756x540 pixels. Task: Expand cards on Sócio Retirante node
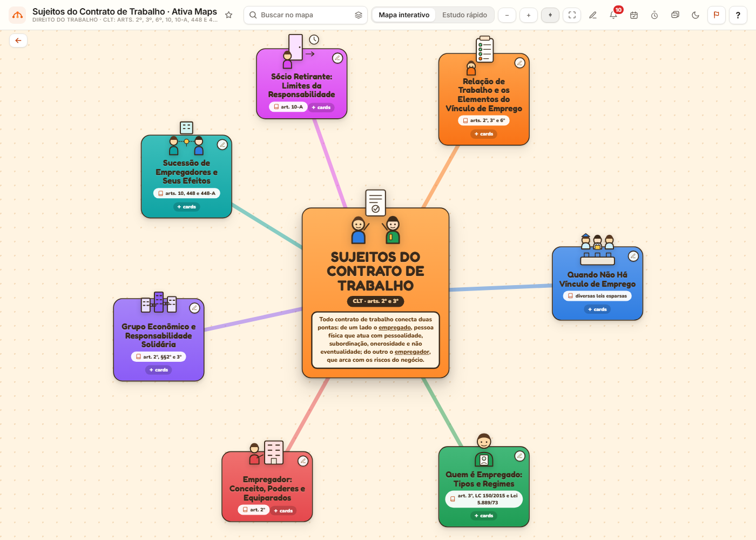pos(321,107)
